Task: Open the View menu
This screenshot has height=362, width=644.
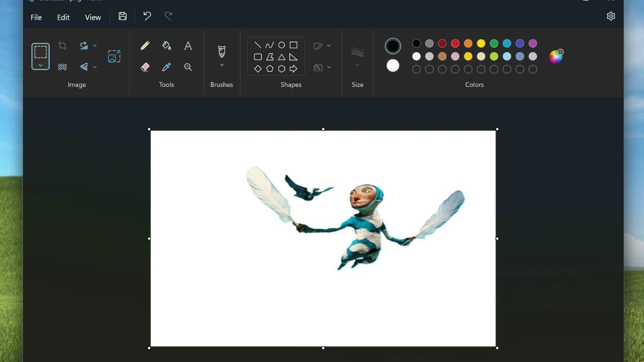Action: coord(92,17)
